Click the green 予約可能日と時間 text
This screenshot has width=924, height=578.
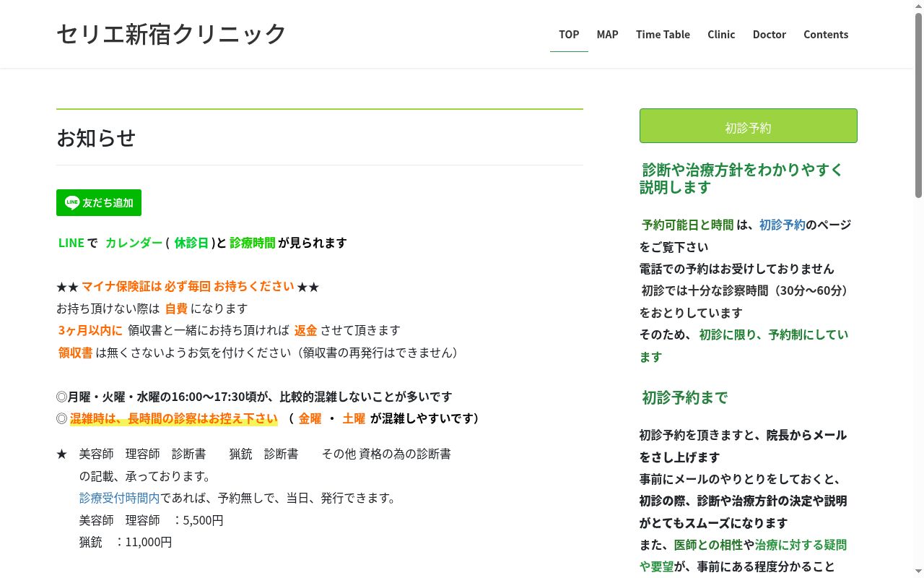687,225
